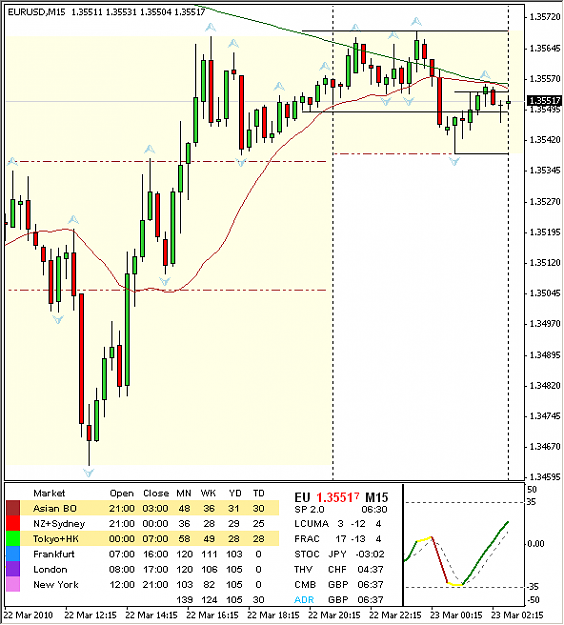This screenshot has height=625, width=564.
Task: Click the -50 level on the oscillator scale
Action: click(533, 600)
